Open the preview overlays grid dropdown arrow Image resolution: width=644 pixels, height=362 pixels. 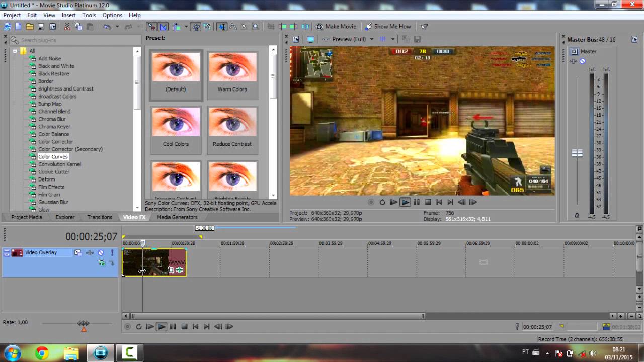click(393, 39)
